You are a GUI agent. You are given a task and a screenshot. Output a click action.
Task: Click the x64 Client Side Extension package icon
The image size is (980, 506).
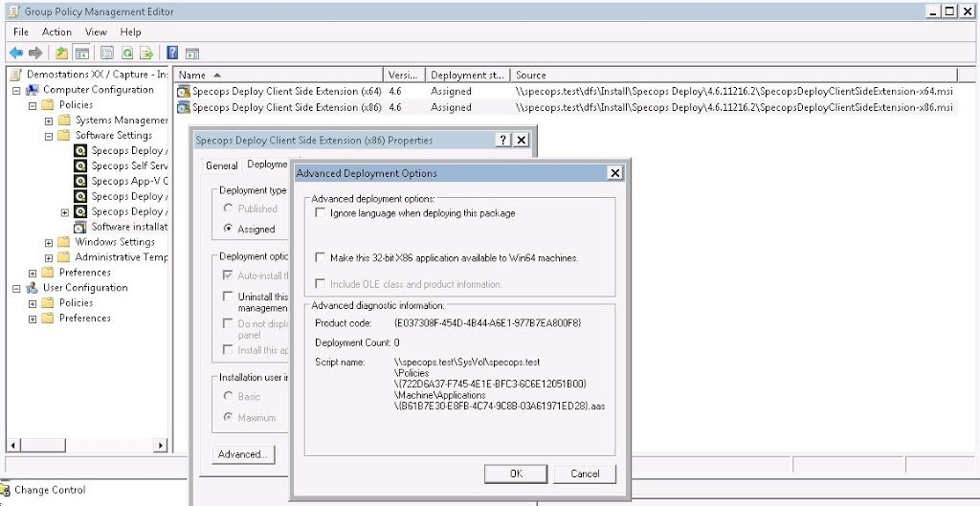pos(183,91)
